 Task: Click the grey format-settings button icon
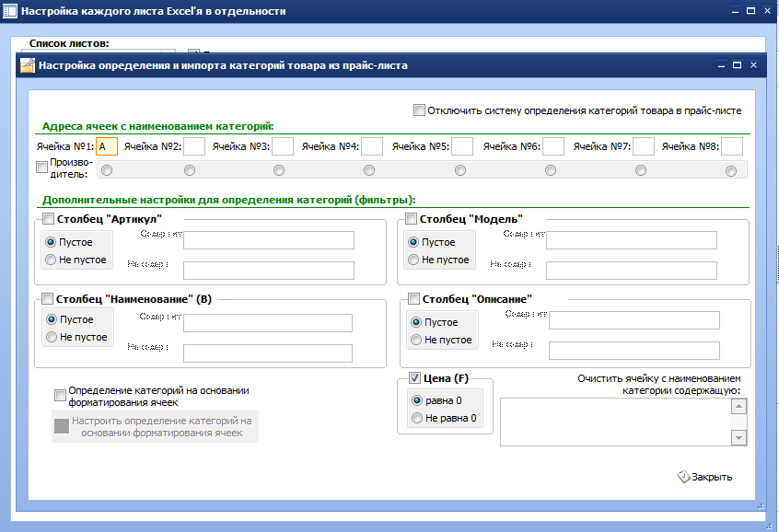coord(62,426)
